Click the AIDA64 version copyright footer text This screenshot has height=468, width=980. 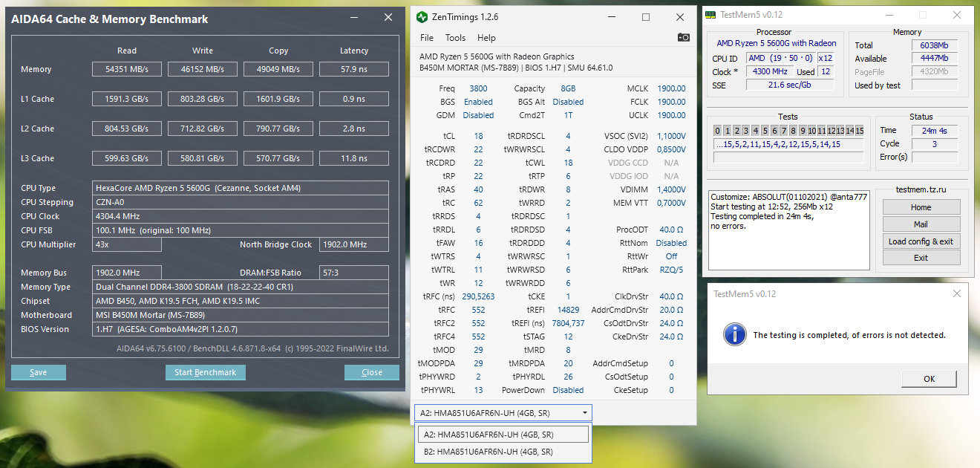[252, 348]
